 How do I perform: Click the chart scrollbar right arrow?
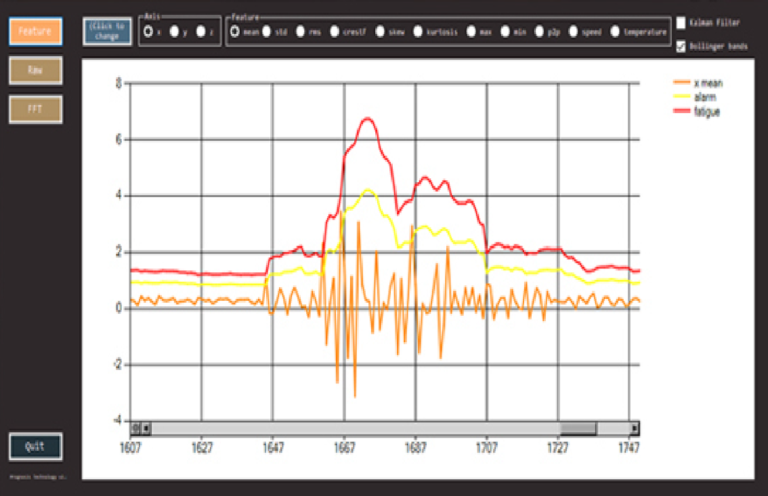click(634, 428)
